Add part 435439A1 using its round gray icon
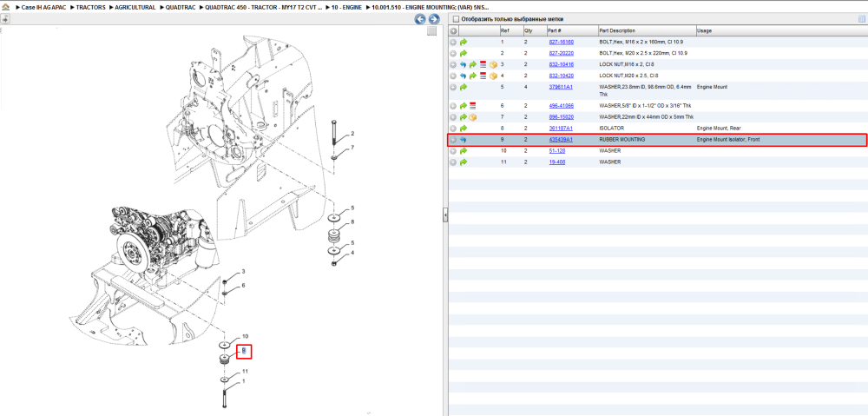This screenshot has height=416, width=868. coord(453,140)
